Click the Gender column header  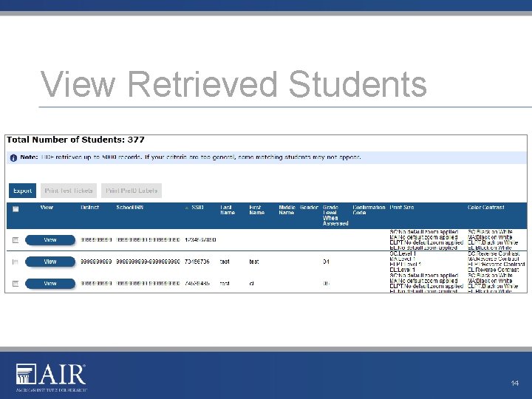(309, 208)
